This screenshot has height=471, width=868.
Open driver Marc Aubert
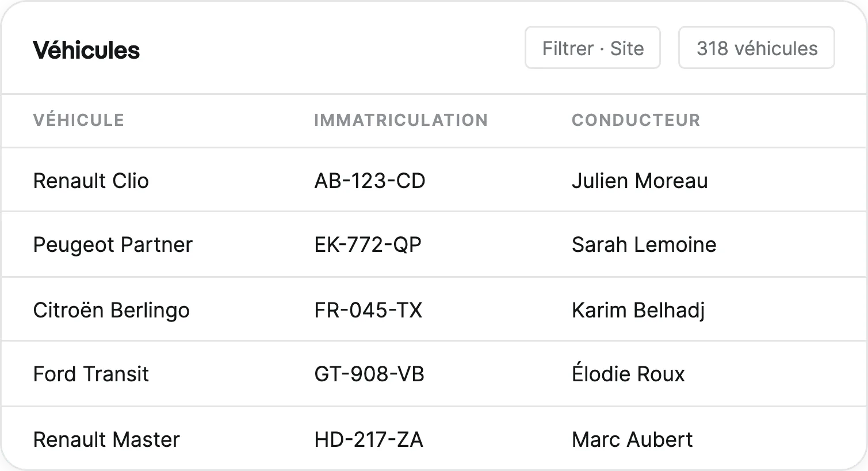pyautogui.click(x=632, y=439)
